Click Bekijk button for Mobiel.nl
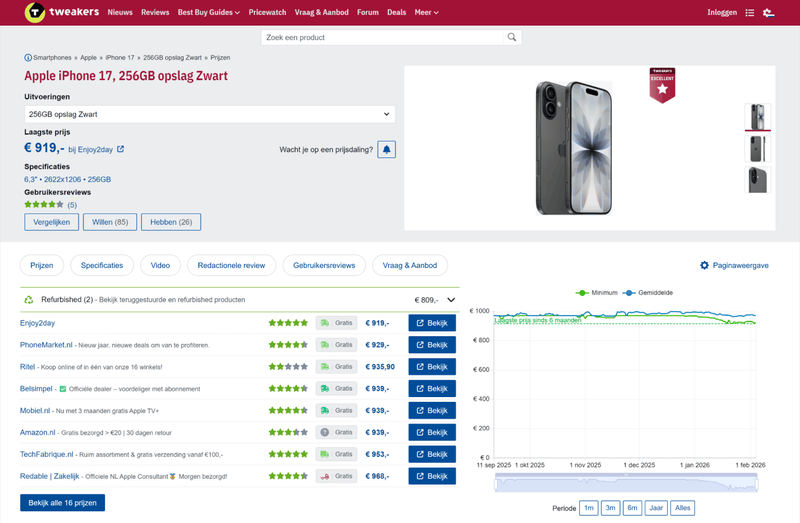This screenshot has height=523, width=800. point(432,410)
